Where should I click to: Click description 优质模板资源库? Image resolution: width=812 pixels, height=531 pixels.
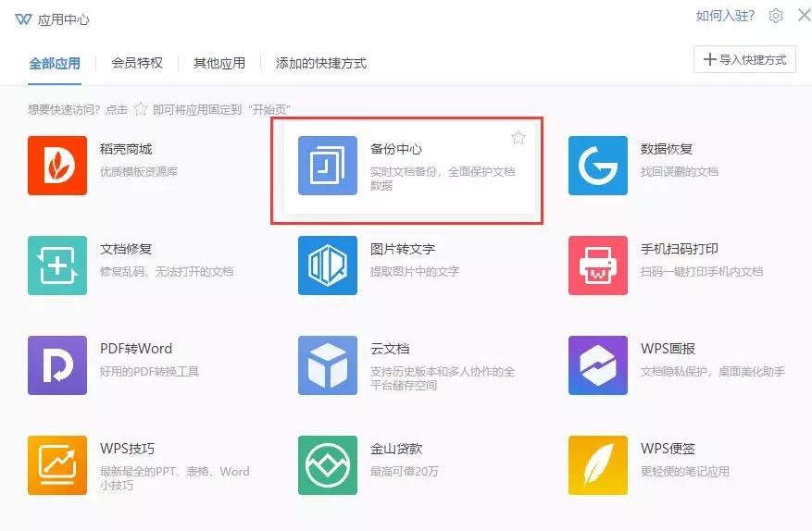click(x=139, y=172)
